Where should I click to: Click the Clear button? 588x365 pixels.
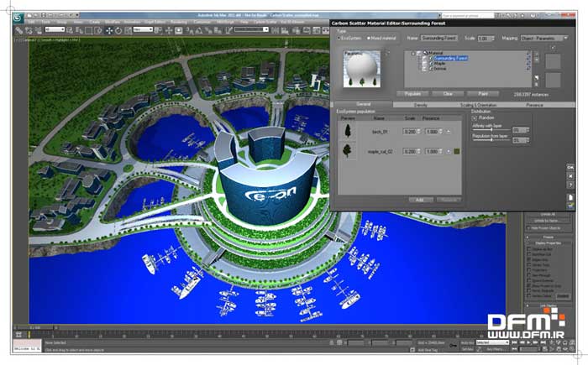click(x=448, y=94)
